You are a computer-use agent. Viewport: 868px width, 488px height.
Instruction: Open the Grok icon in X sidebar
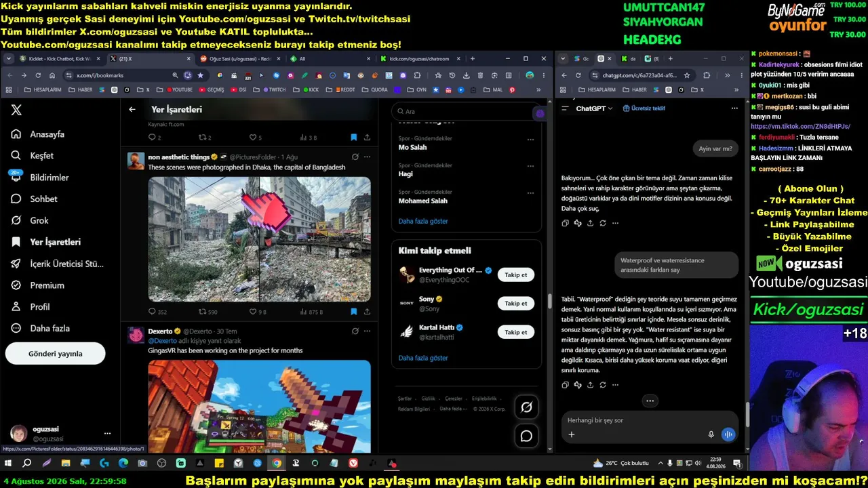16,220
